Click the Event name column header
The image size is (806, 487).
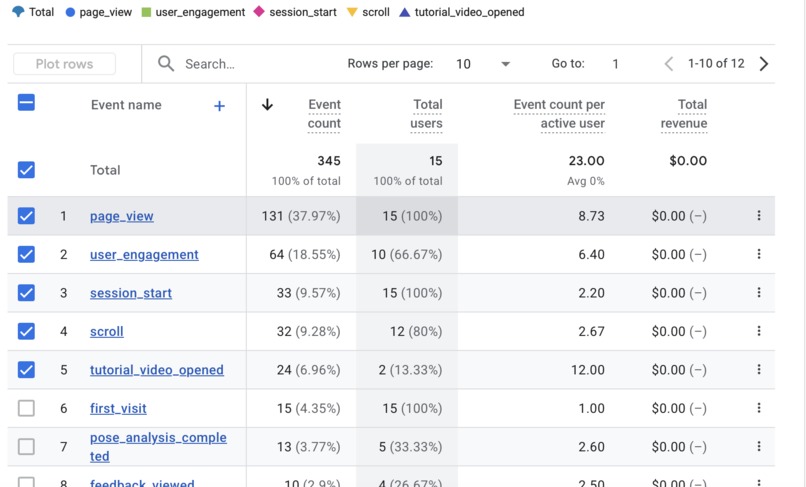pyautogui.click(x=126, y=105)
